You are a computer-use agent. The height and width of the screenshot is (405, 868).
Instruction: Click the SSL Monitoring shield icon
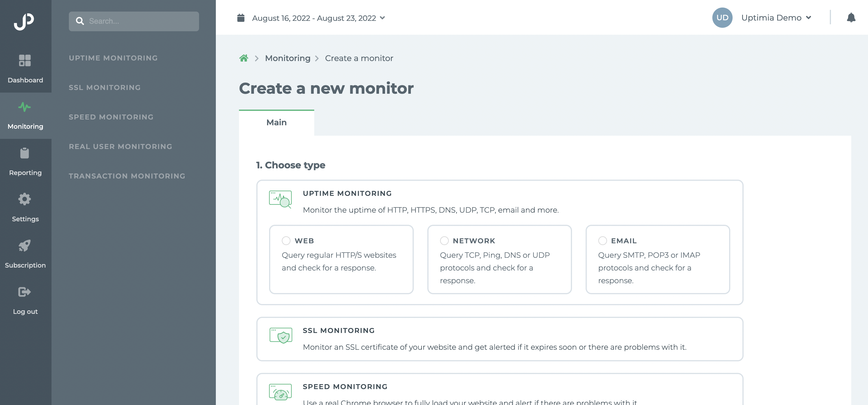[281, 336]
